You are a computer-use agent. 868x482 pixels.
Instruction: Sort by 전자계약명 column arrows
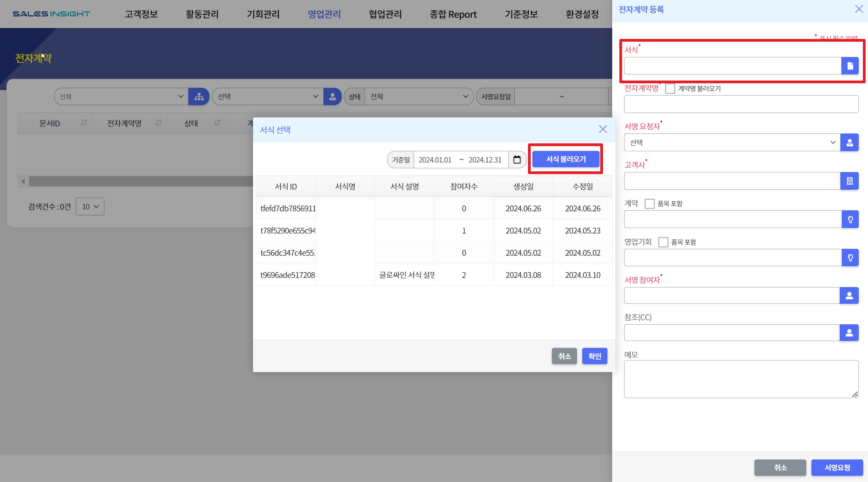pos(158,123)
